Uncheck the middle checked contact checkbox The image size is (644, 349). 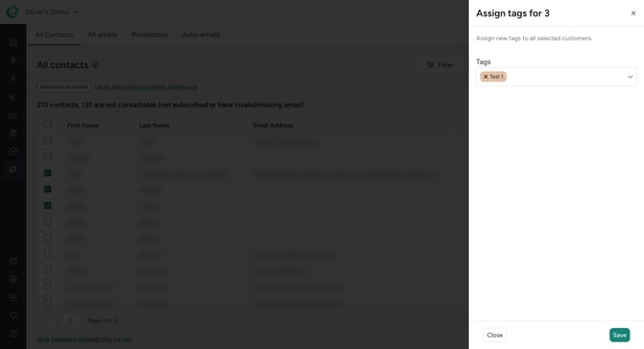(x=48, y=188)
